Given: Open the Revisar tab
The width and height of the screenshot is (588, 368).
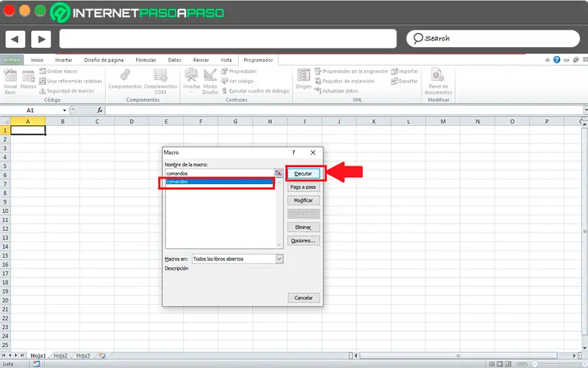Looking at the screenshot, I should pyautogui.click(x=201, y=60).
